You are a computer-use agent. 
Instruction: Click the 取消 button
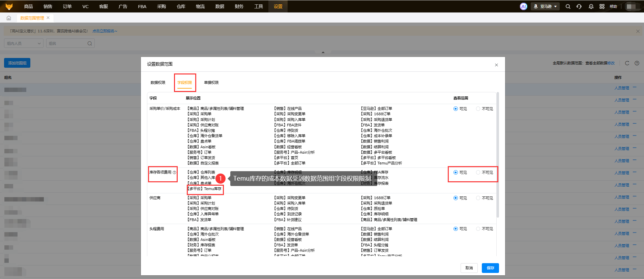tap(469, 268)
